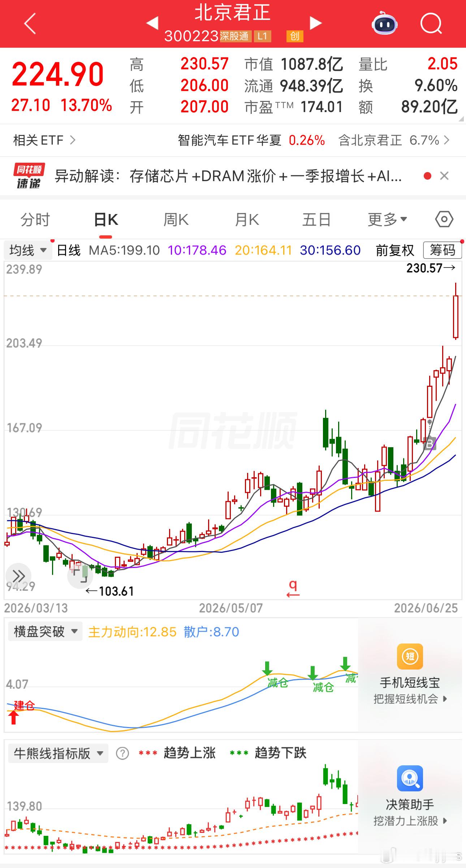Expand quote details corner triangle
This screenshot has height=868, width=466.
[461, 119]
